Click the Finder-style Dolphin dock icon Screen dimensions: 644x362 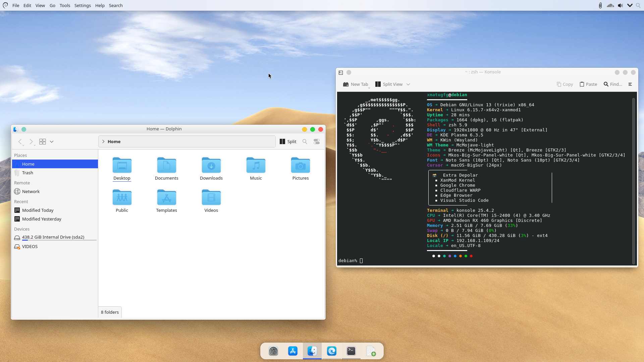tap(312, 351)
